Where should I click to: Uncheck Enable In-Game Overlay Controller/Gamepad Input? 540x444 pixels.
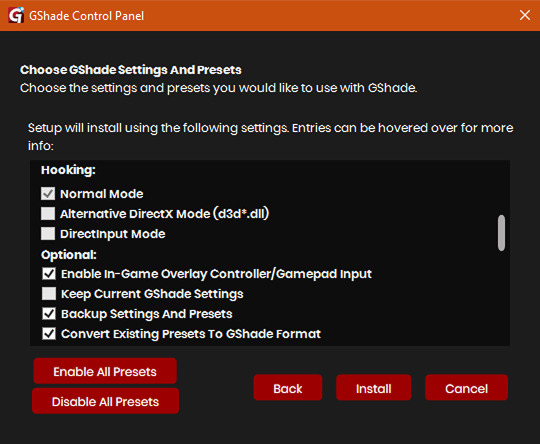point(49,274)
